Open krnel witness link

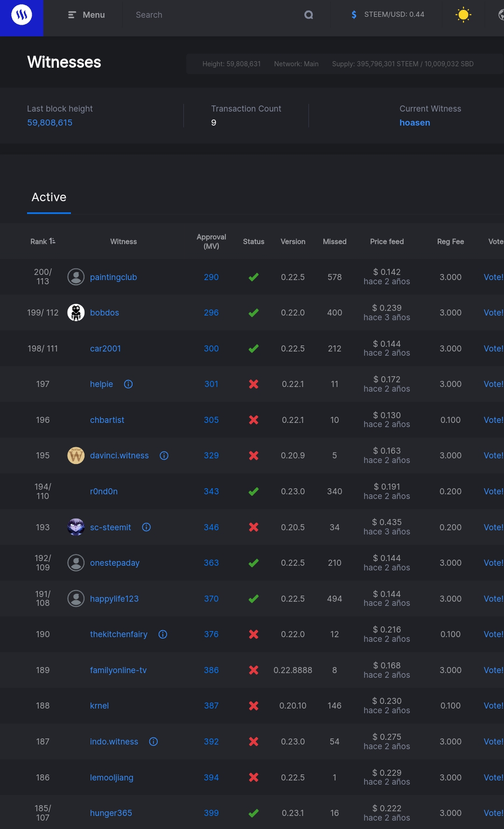coord(99,706)
